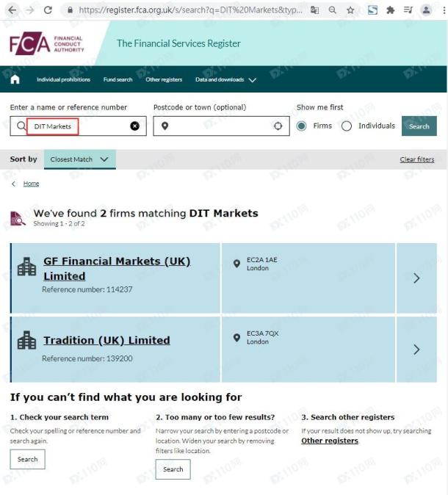Select the Individuals radio button

pyautogui.click(x=347, y=126)
